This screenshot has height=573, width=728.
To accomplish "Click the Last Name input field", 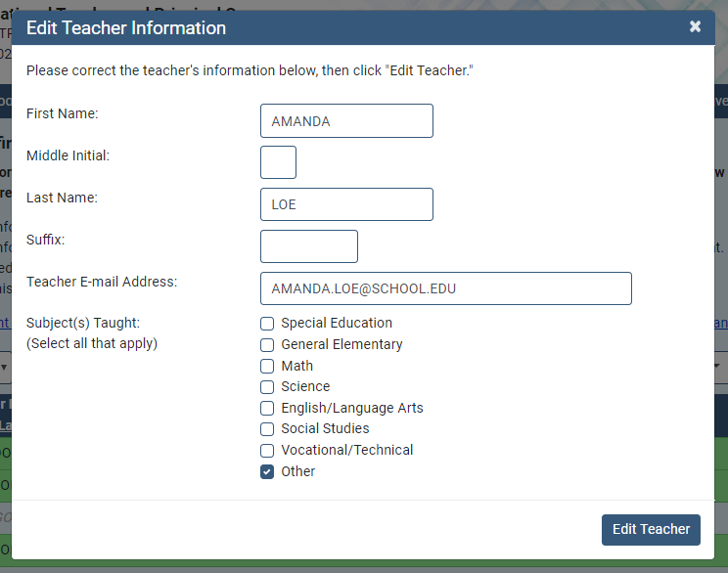I will tap(346, 204).
